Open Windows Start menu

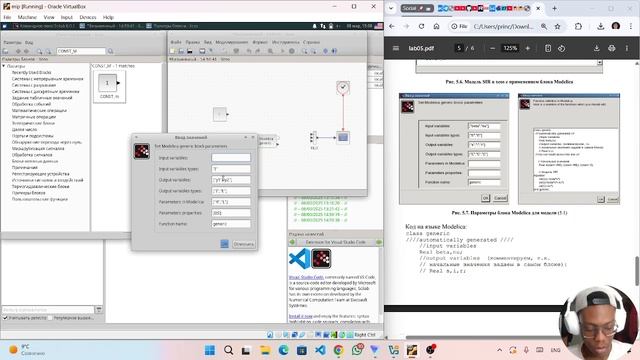210,350
